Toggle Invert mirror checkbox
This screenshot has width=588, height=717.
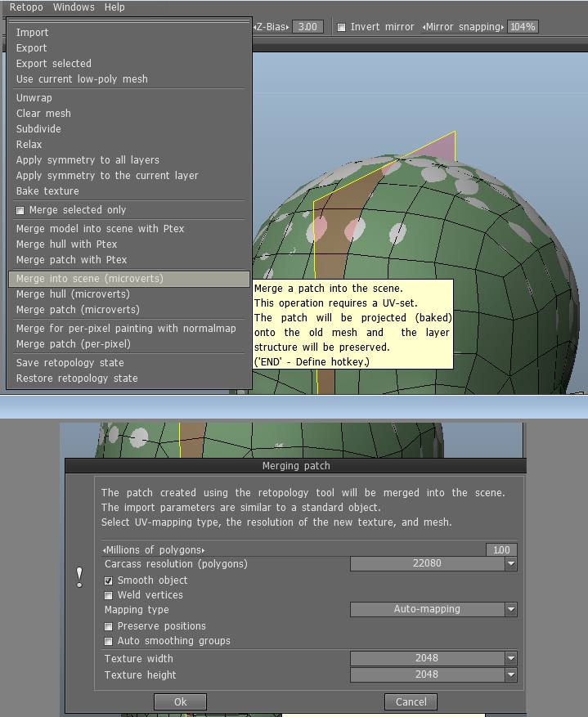coord(341,28)
